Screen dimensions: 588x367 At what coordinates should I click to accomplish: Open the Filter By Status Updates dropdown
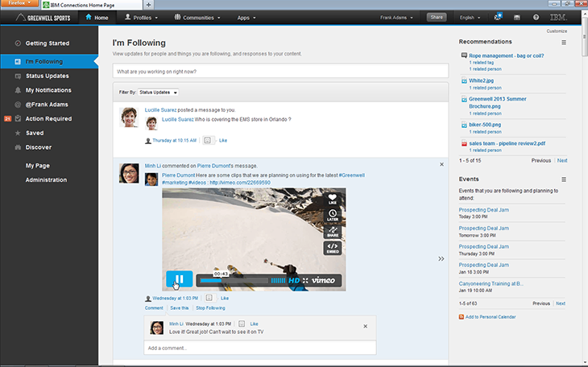point(157,93)
